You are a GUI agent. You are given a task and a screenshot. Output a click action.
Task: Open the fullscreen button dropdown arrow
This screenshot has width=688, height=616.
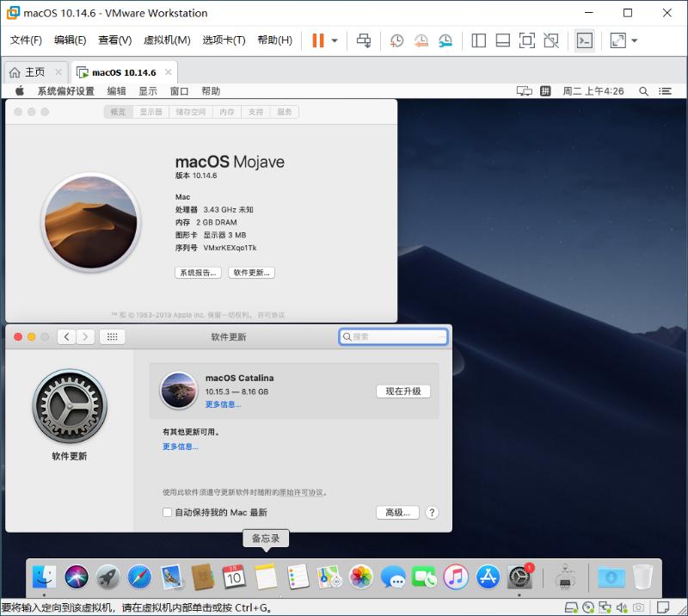pos(634,40)
